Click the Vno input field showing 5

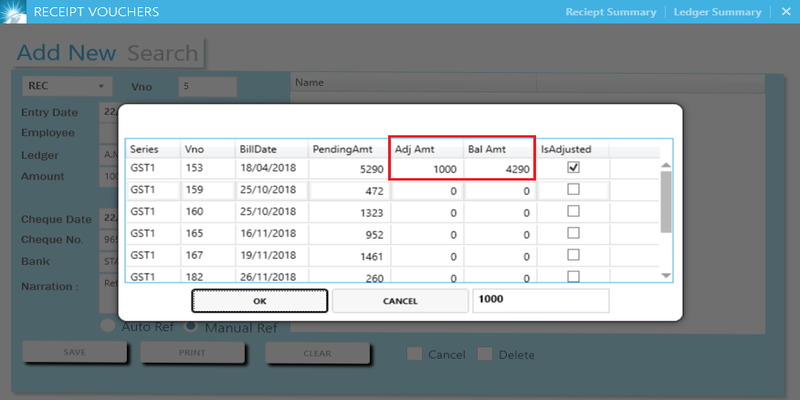(x=207, y=87)
